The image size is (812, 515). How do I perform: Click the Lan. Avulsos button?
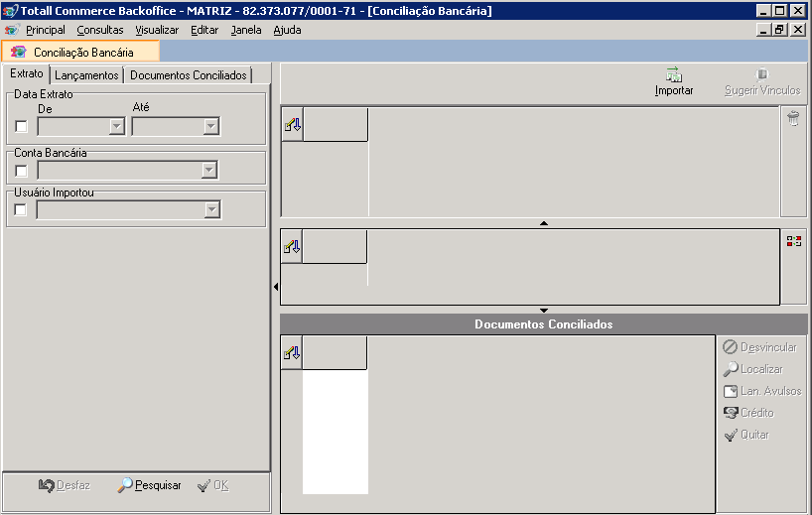(762, 391)
